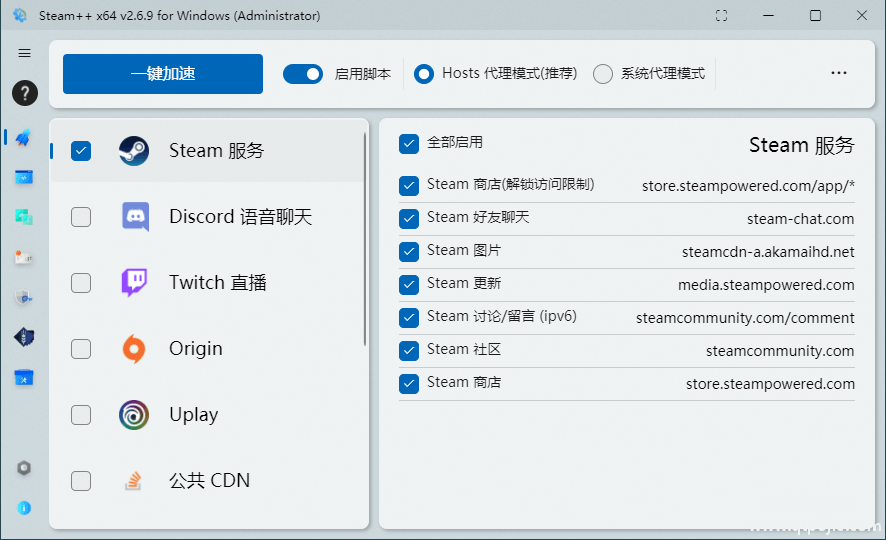Uncheck Steam 商店(解锁访问限制) checkbox
The height and width of the screenshot is (540, 886).
[409, 186]
